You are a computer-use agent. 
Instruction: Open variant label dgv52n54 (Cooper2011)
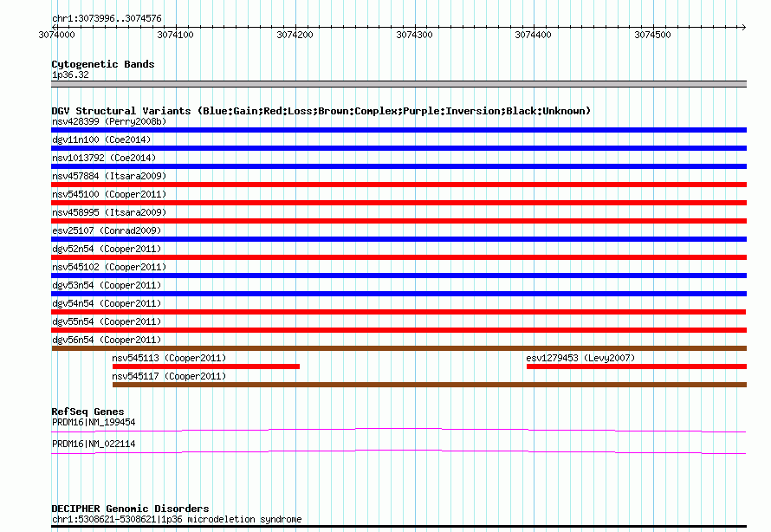pos(107,249)
